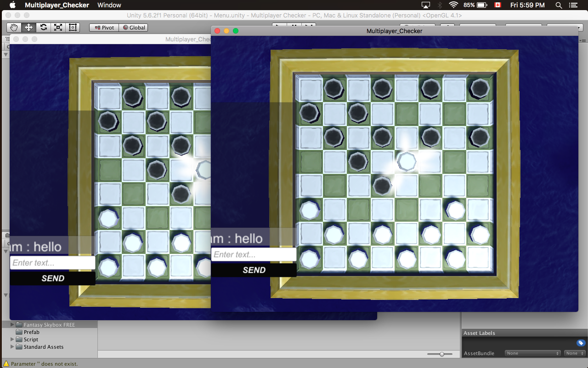This screenshot has height=368, width=588.
Task: Open the AssetBundle name dropdown
Action: click(x=532, y=353)
